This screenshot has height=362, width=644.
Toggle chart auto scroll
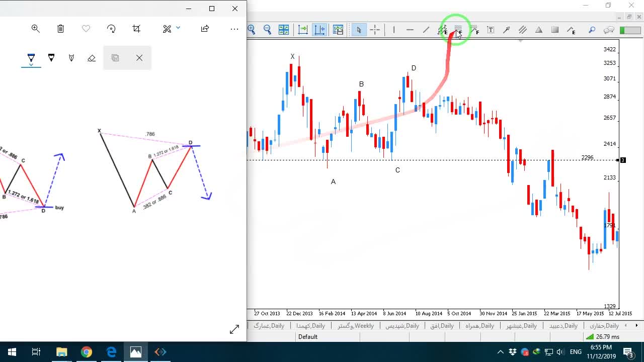point(303,30)
